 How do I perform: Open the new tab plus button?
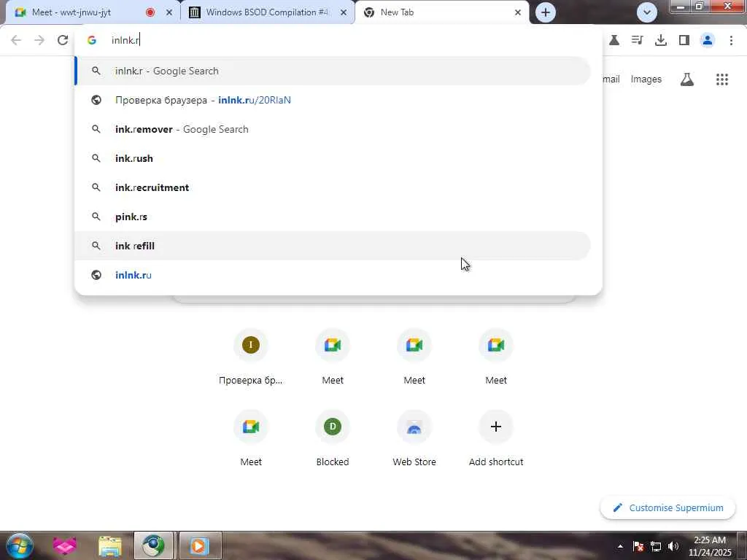[x=546, y=12]
